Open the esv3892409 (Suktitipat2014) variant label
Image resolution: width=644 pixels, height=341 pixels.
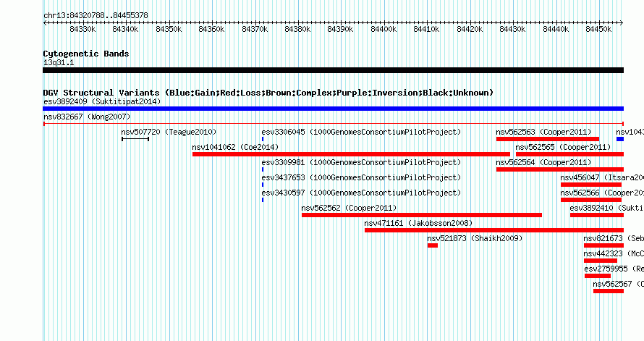coord(102,101)
